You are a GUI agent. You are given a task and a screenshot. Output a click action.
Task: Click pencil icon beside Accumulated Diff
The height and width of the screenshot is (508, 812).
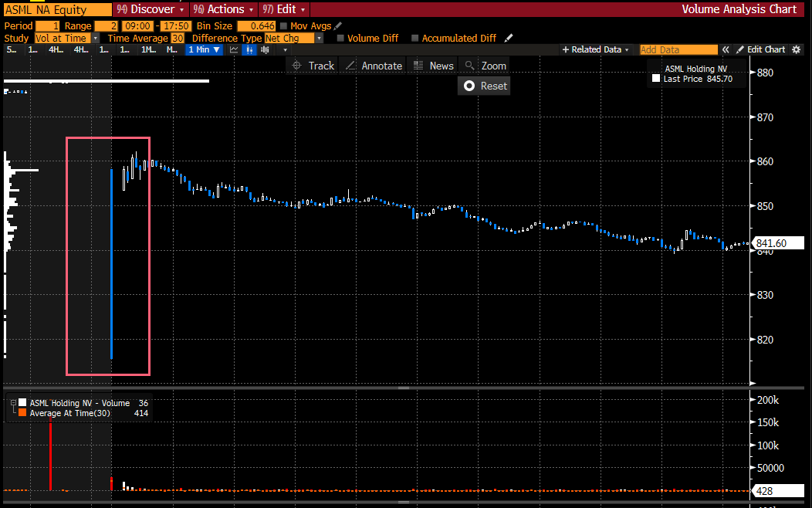508,38
